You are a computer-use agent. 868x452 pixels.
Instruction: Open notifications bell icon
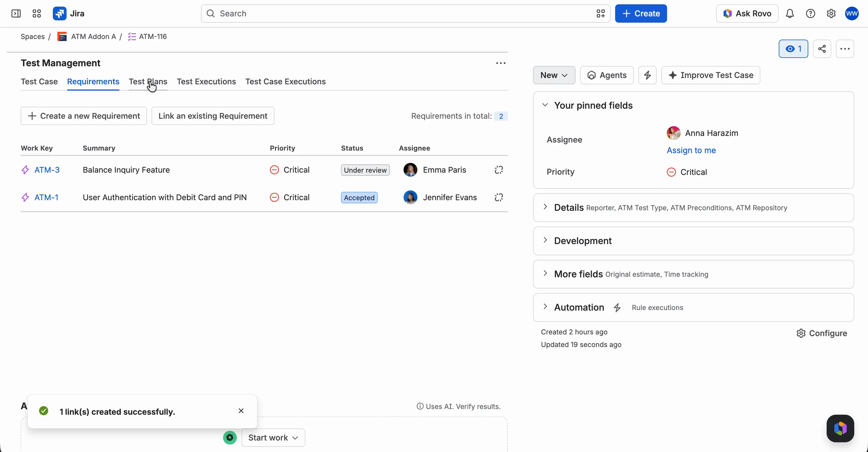click(790, 13)
